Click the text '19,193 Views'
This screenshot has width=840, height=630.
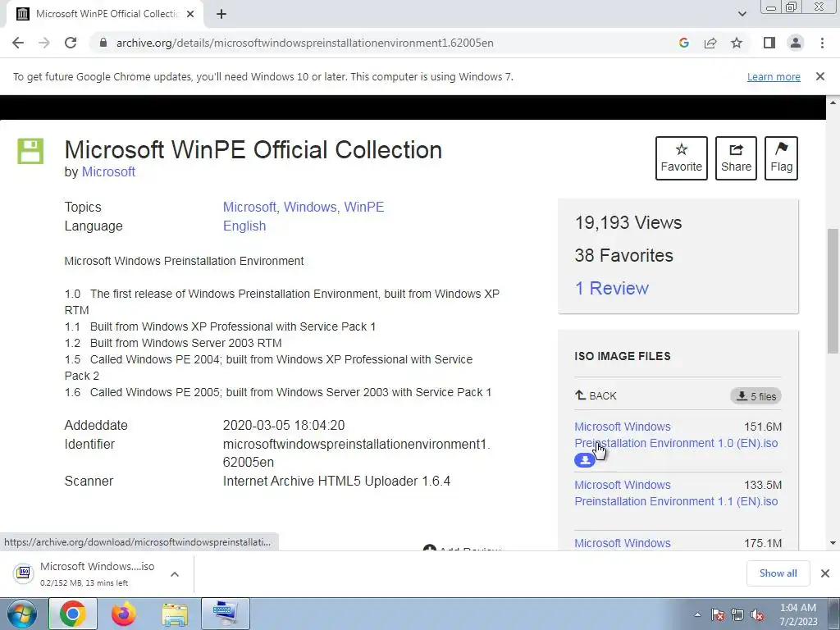628,223
